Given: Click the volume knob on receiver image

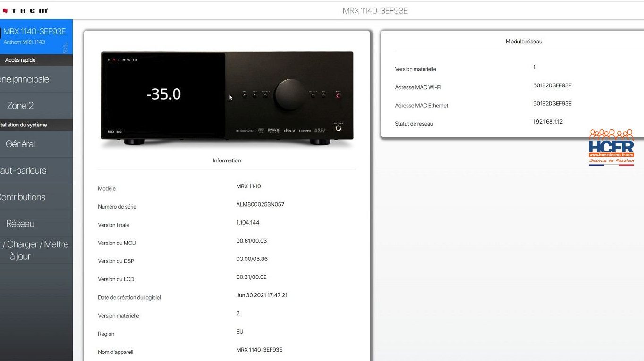Looking at the screenshot, I should click(290, 95).
